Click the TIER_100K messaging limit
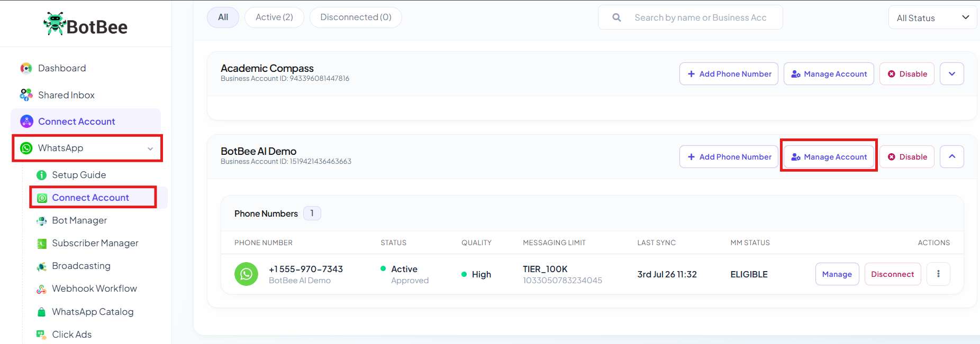 tap(545, 269)
